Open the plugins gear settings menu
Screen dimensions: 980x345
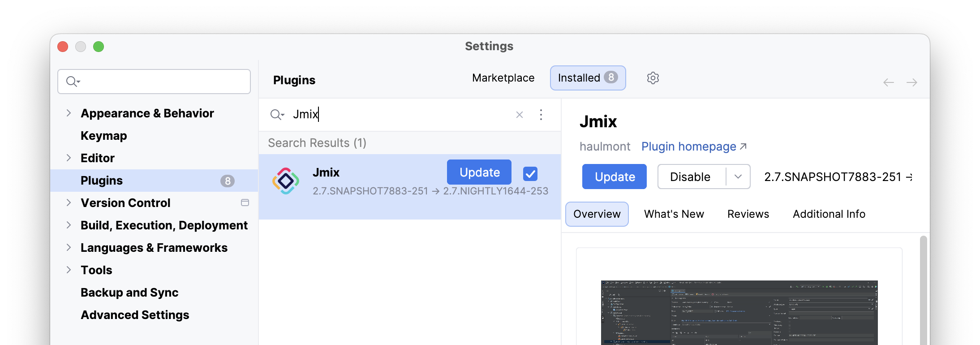tap(653, 78)
